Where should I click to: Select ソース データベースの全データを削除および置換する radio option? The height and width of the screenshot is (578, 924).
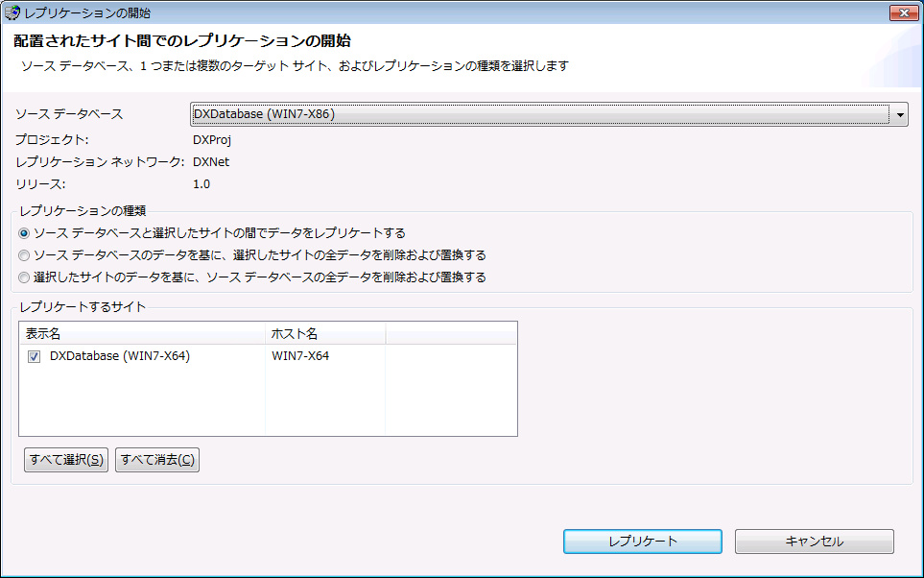pos(24,277)
